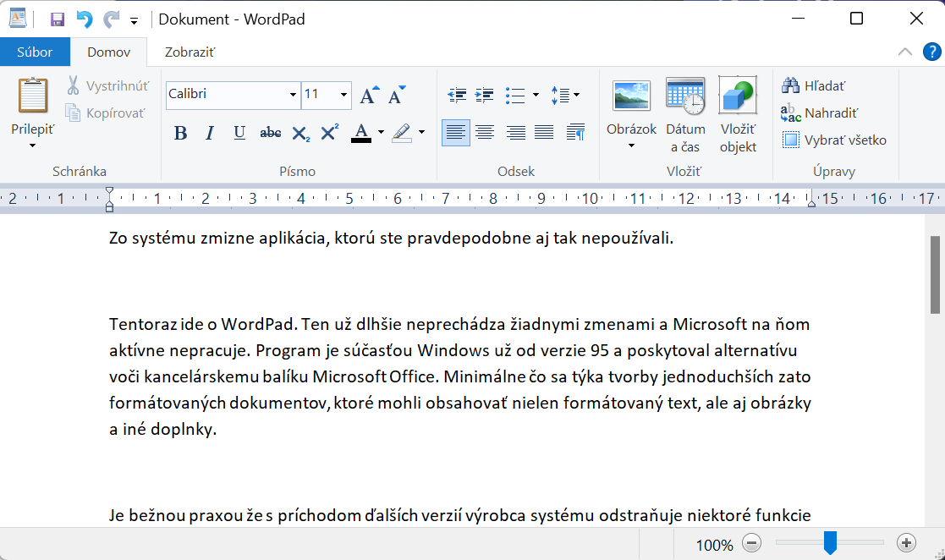
Task: Redo the last action
Action: (x=111, y=19)
